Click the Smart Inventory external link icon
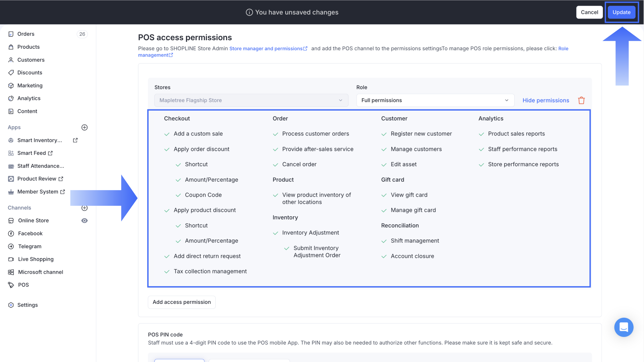This screenshot has width=644, height=362. tap(75, 140)
